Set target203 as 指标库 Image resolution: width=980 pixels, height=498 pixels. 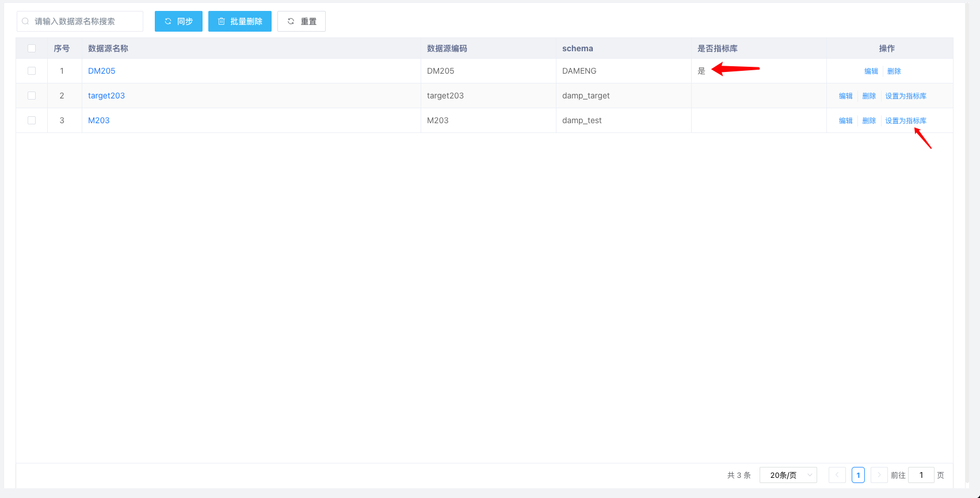[x=905, y=96]
